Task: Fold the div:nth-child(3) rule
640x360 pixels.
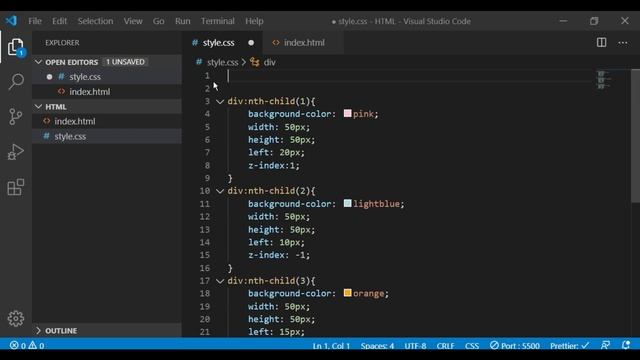Action: [x=220, y=281]
